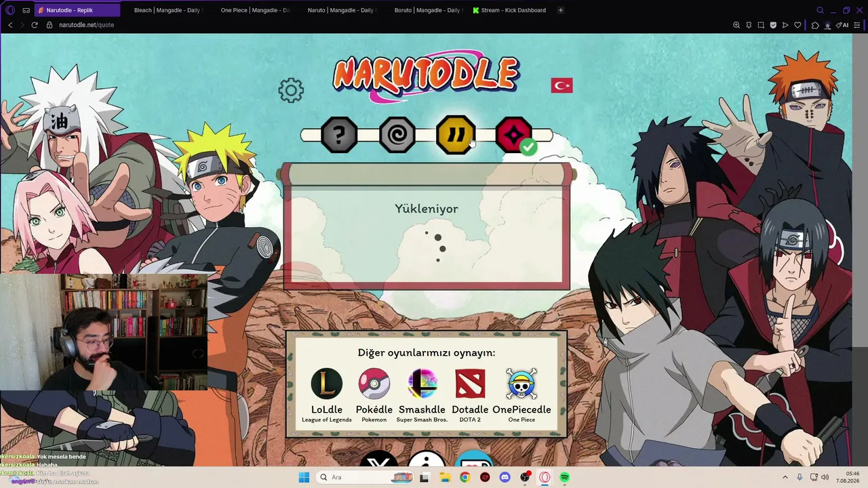Screen dimensions: 868x488
Task: Change language via the Turkish flag
Action: click(561, 85)
